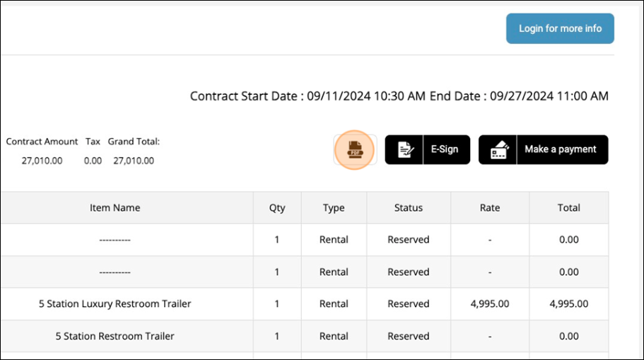Click the Make a payment card icon
The height and width of the screenshot is (360, 644).
498,150
